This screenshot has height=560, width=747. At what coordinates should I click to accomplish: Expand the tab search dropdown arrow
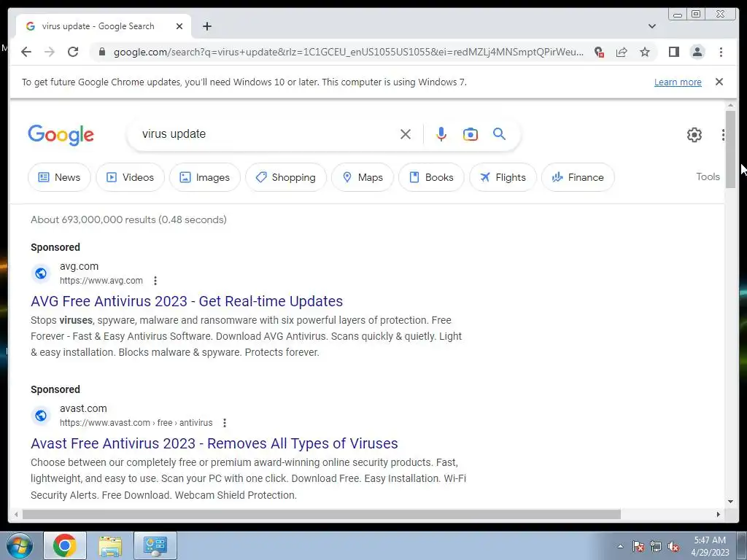point(652,26)
